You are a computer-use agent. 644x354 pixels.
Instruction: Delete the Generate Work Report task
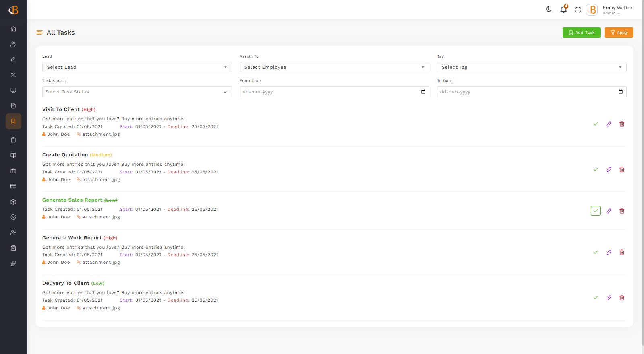[622, 252]
